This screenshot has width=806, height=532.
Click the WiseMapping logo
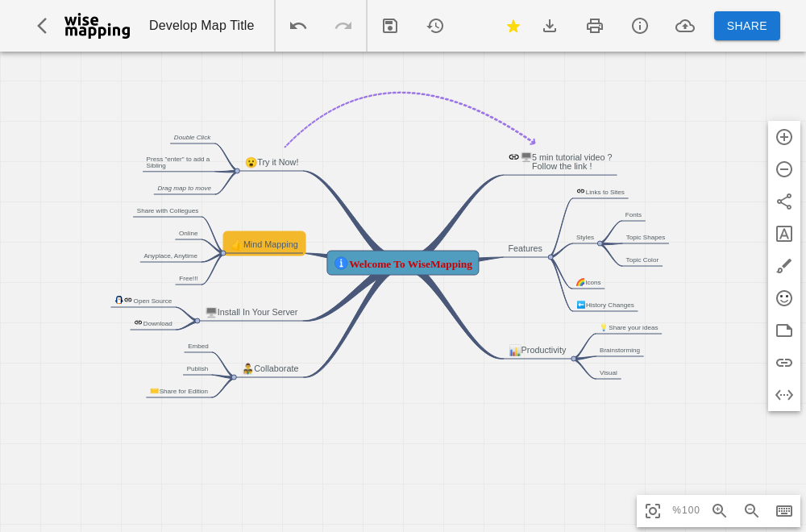pyautogui.click(x=98, y=26)
